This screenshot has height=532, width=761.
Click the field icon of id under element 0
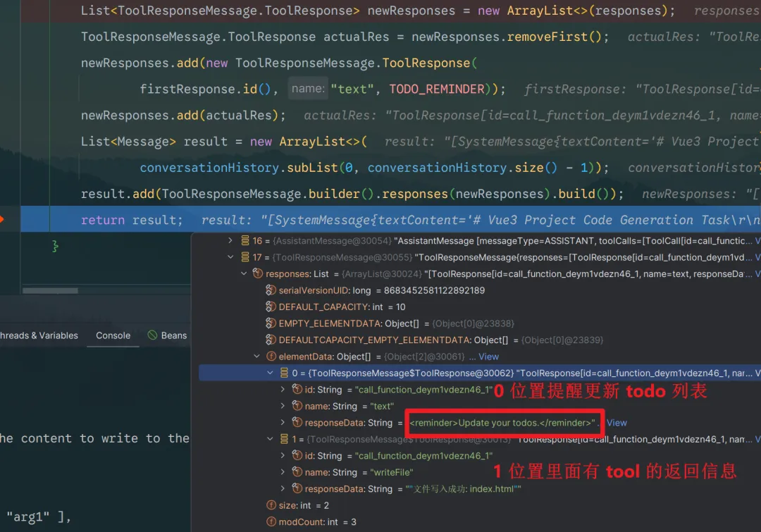pos(297,389)
